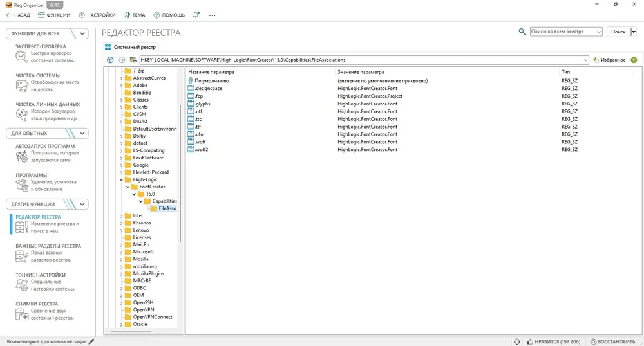This screenshot has height=346, width=644.
Task: Click the FileAsso folder icon
Action: (154, 208)
